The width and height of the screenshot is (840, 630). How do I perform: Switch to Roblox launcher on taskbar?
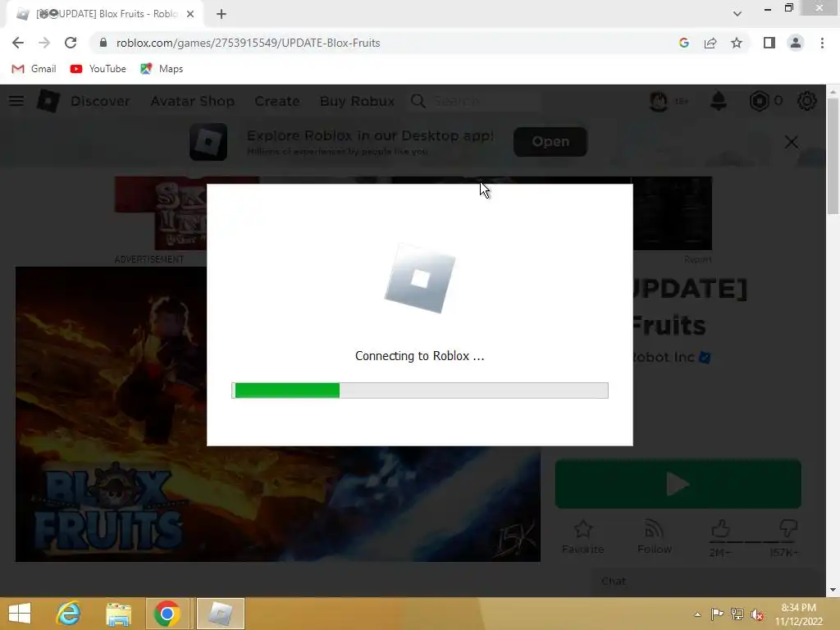coord(220,614)
